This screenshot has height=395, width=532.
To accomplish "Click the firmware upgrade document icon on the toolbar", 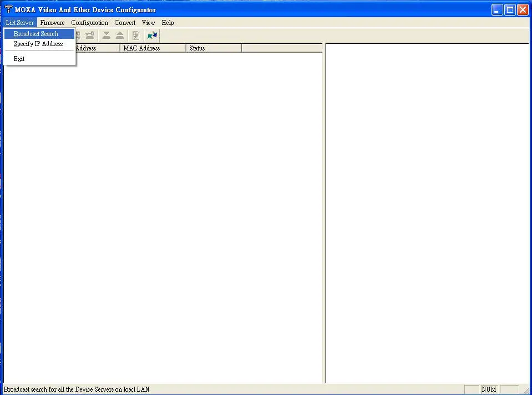I will click(136, 35).
